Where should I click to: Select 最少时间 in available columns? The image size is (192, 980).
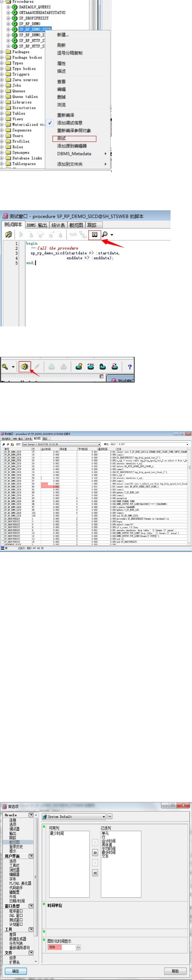click(x=57, y=834)
